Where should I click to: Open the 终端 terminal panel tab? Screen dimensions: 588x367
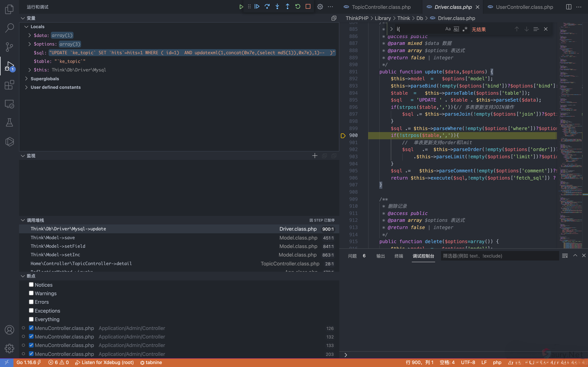coord(399,256)
